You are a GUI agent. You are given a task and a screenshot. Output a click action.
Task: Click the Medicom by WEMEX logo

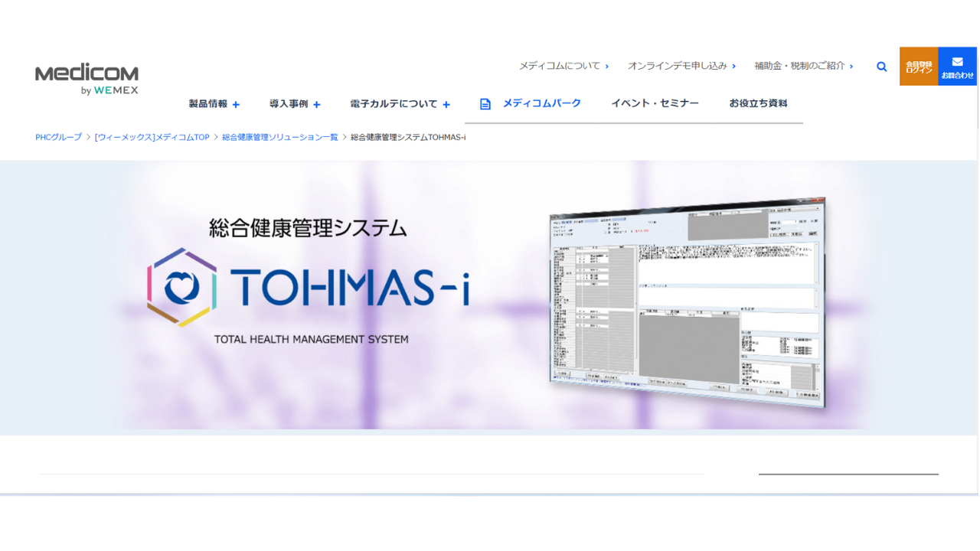click(x=87, y=80)
